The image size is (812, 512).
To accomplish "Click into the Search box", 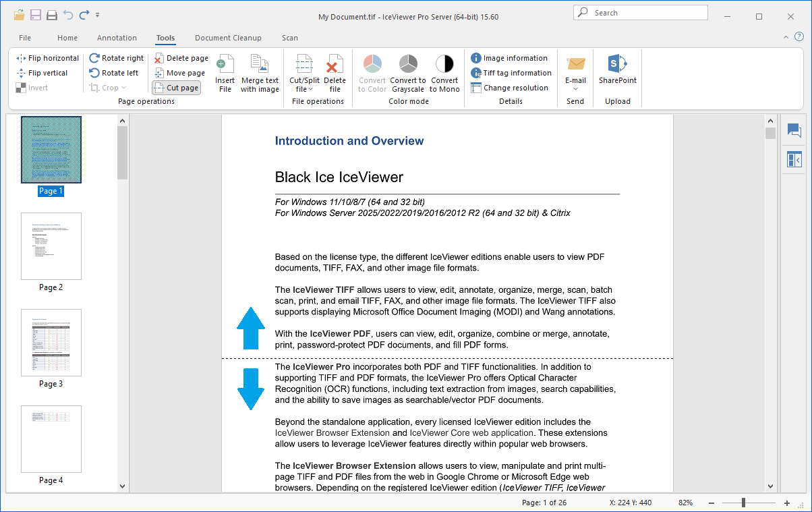I will pyautogui.click(x=641, y=13).
